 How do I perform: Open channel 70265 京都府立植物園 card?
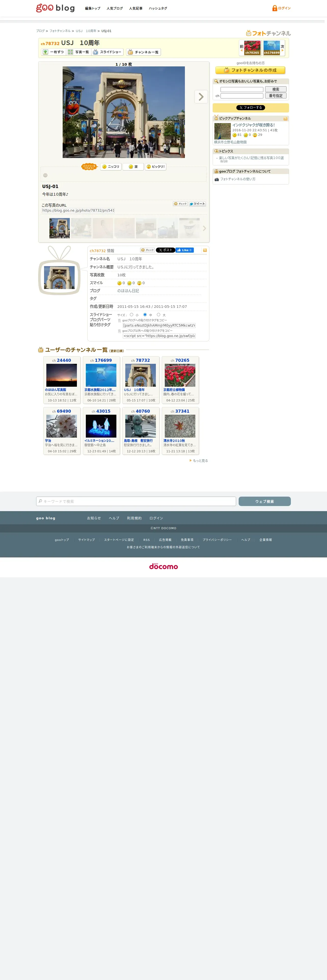(180, 380)
